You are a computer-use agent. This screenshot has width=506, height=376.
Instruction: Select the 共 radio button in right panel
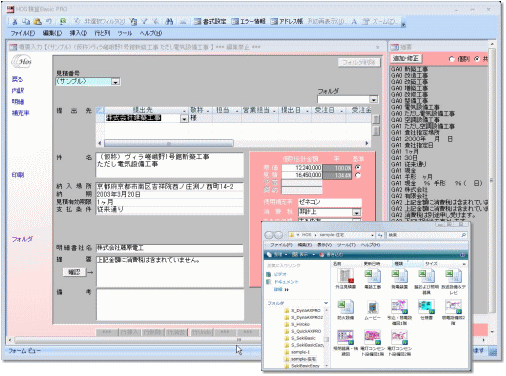coord(477,59)
